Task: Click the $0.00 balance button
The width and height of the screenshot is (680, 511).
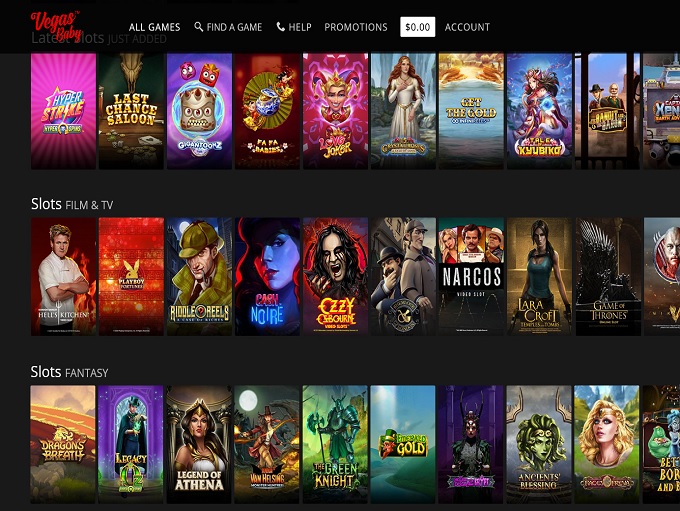Action: 418,27
